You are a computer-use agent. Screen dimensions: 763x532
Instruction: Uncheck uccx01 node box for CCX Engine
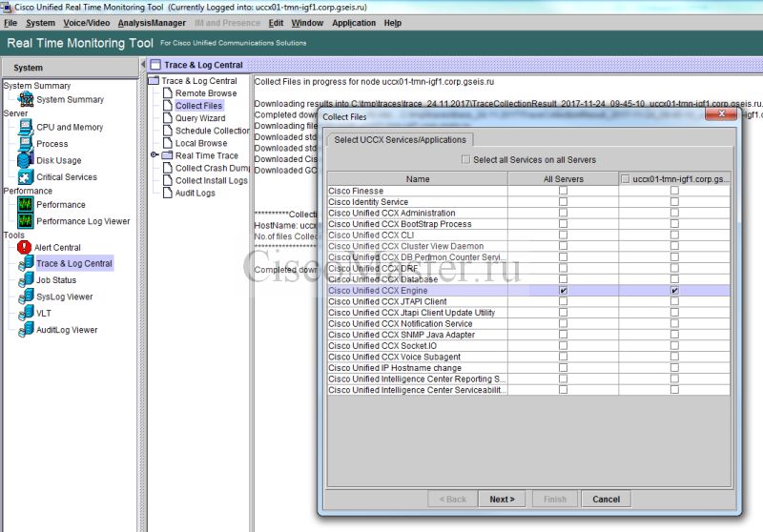click(x=674, y=291)
